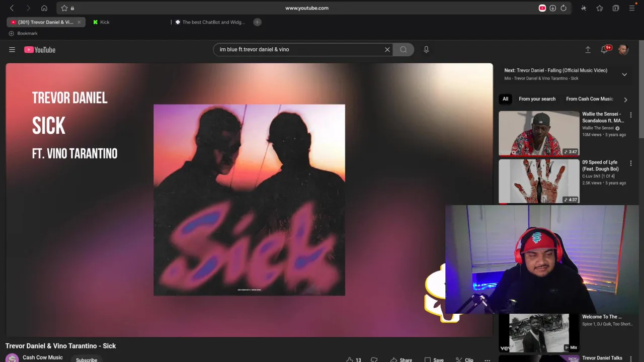Open the Welcome To The mix title

(x=602, y=317)
